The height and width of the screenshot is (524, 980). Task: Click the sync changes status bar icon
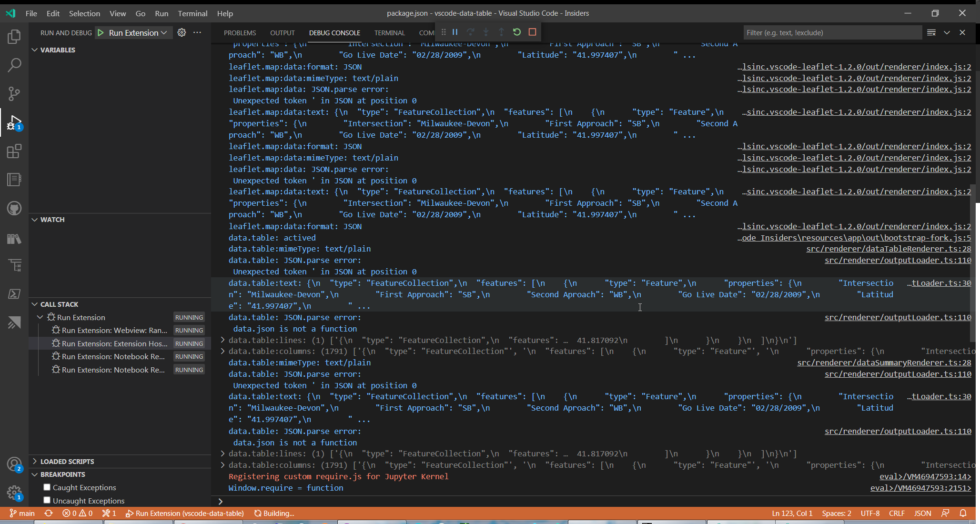coord(49,513)
